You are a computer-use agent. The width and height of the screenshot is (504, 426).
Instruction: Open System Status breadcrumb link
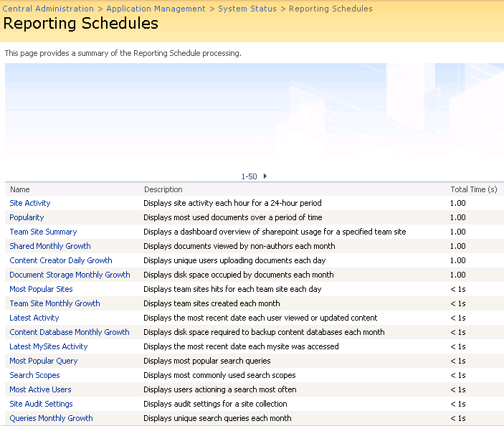247,9
